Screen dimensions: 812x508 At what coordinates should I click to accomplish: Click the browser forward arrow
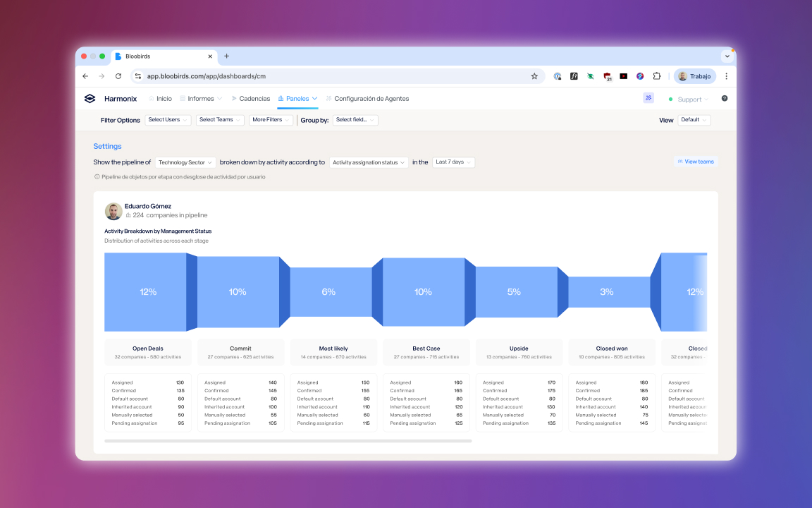(101, 76)
